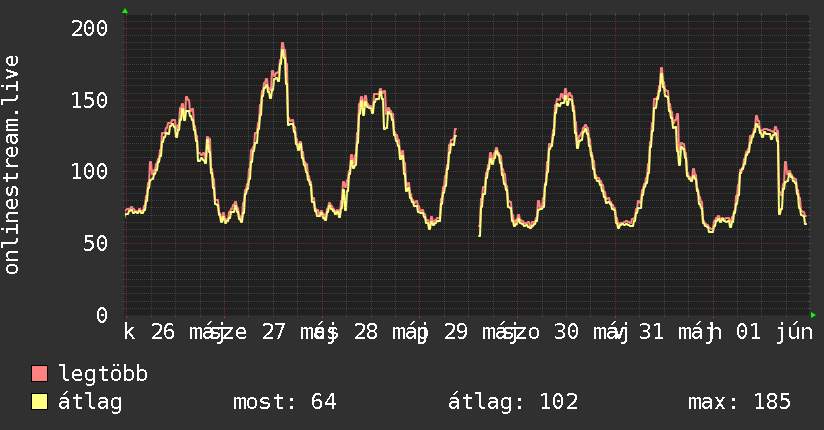Click the max: 185 statistic
Screen dimensions: 824x430
tap(739, 402)
